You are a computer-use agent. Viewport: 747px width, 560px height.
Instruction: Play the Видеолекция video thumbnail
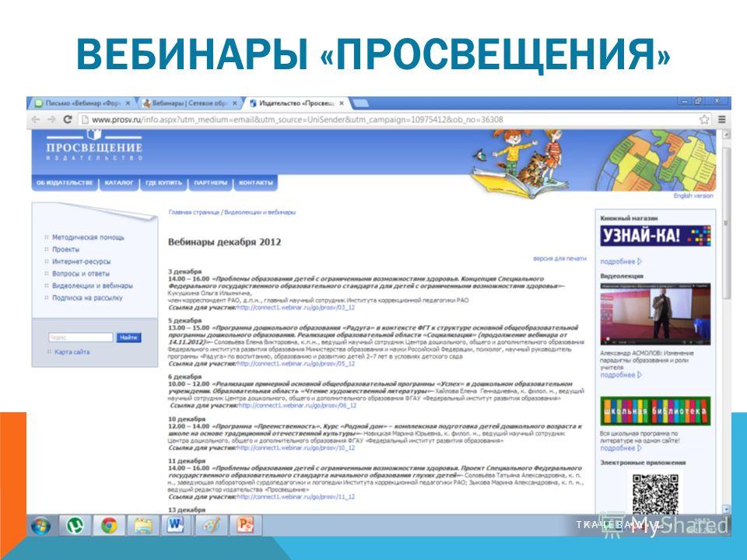click(655, 314)
